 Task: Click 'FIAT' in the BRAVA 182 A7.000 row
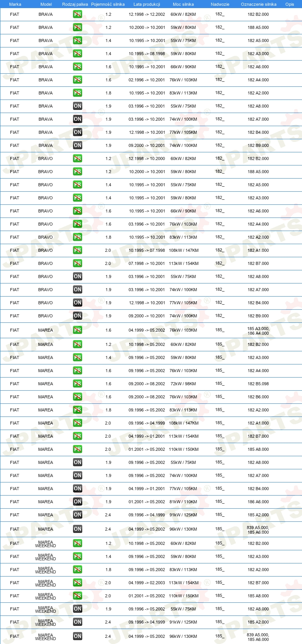click(15, 119)
